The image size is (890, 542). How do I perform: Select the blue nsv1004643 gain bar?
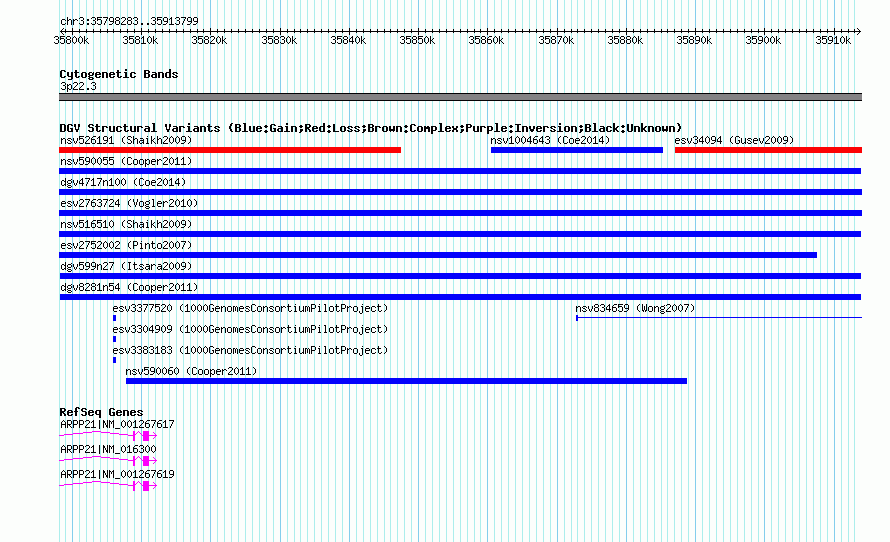pyautogui.click(x=577, y=150)
